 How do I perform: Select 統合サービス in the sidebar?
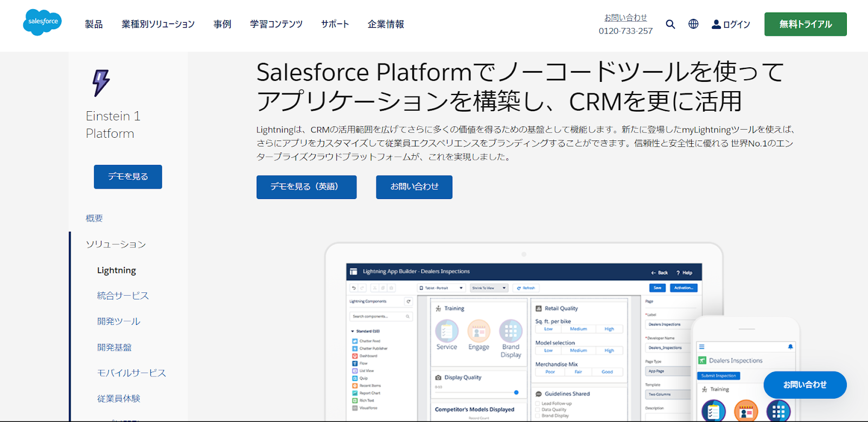coord(123,296)
